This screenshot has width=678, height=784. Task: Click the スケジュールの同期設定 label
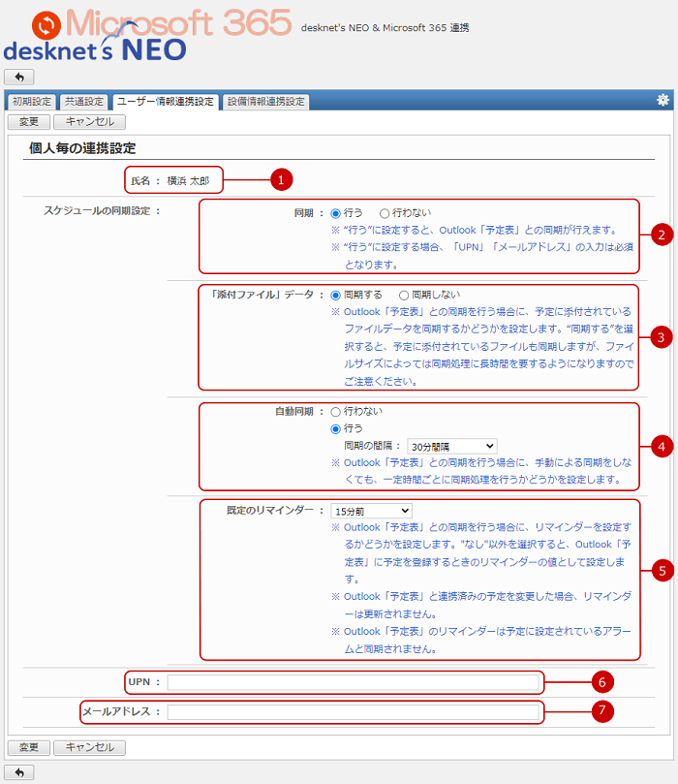pos(97,211)
